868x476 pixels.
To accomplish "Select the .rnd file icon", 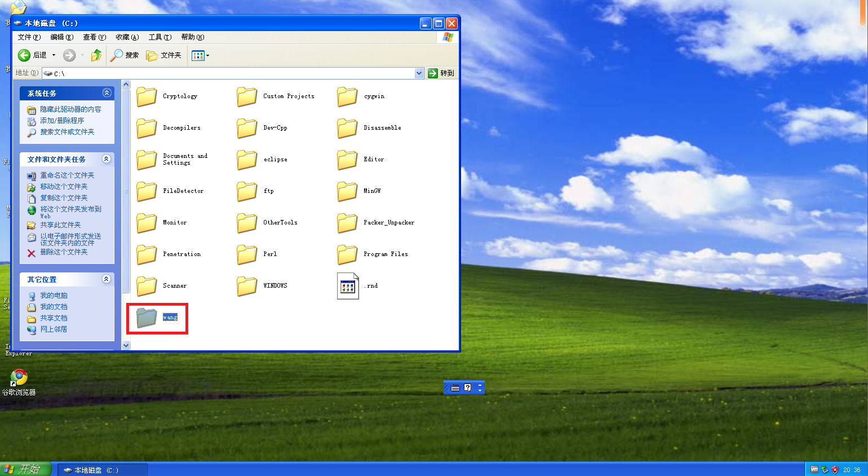I will [x=348, y=286].
